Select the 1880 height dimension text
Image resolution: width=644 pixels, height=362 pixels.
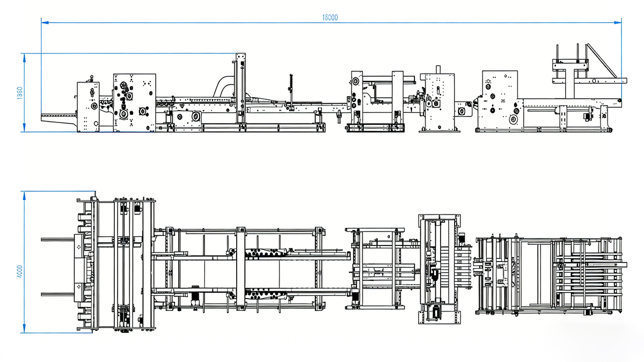click(20, 92)
